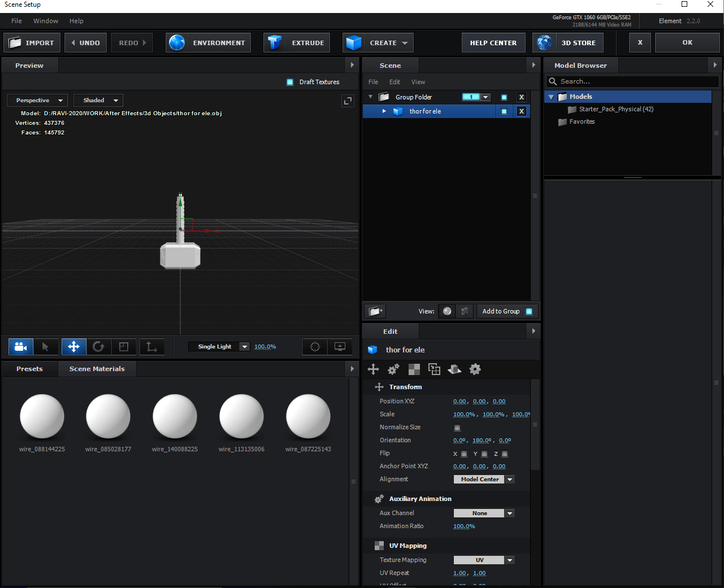This screenshot has width=724, height=588.
Task: Remove Group Folder with its X icon
Action: (x=522, y=97)
